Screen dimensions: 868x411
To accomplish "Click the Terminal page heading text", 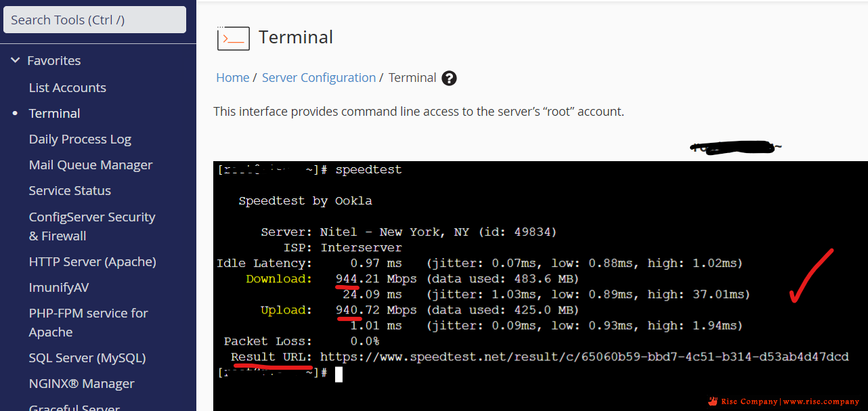I will click(296, 37).
